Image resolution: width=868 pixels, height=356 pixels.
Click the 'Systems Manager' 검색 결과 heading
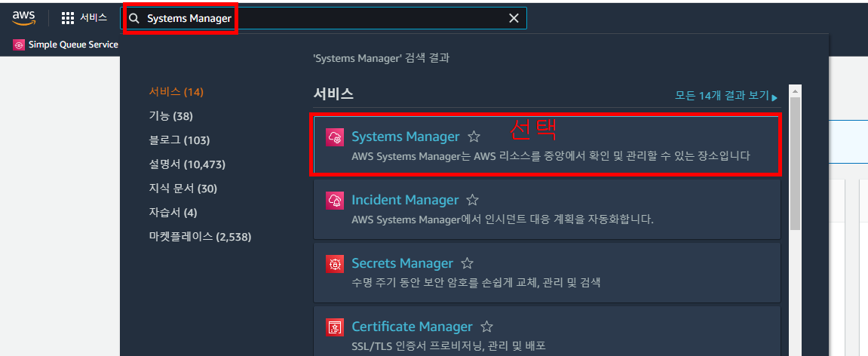[382, 58]
